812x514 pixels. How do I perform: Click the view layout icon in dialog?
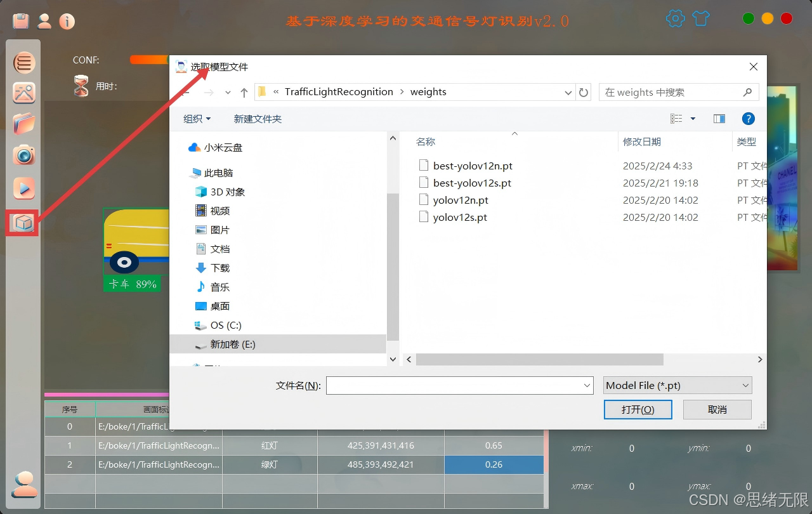click(677, 119)
